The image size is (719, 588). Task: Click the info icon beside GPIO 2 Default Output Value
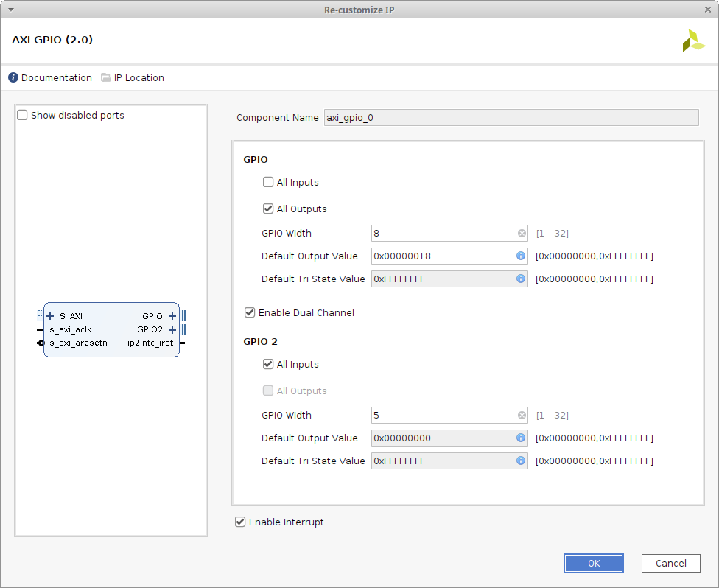click(520, 438)
